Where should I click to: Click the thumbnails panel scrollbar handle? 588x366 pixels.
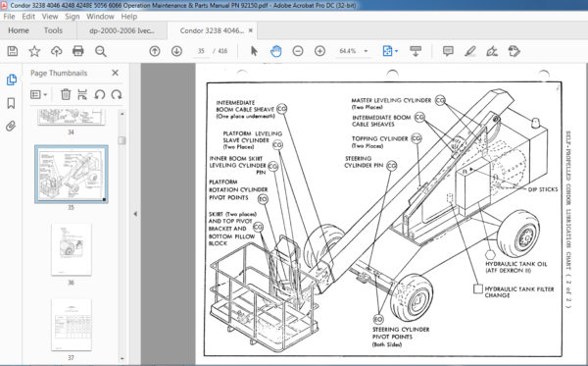122,140
